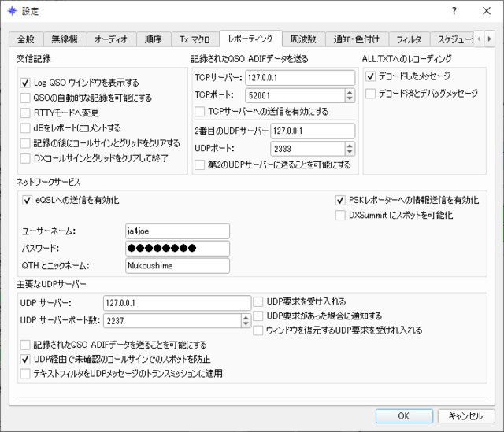Toggle PSKレポーターへの情報送信を有効化 checkbox
Viewport: 504px width, 432px height.
(340, 200)
